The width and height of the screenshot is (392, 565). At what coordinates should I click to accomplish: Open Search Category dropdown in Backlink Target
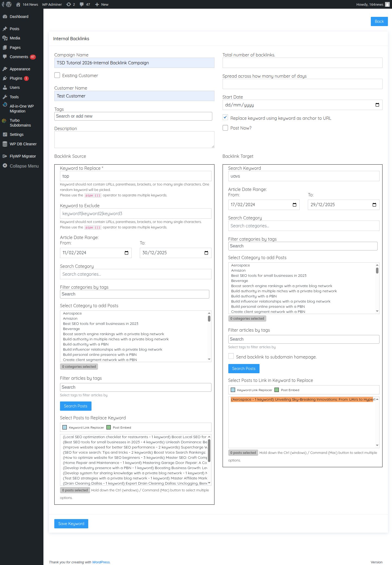[304, 226]
